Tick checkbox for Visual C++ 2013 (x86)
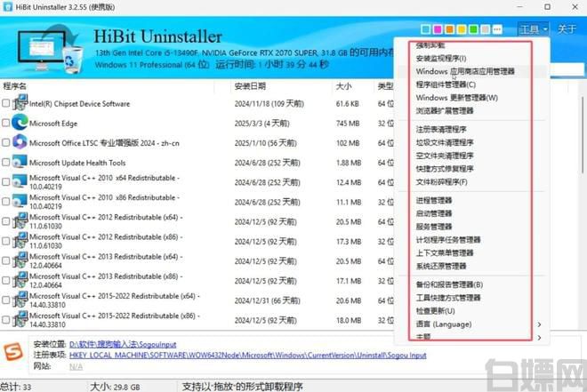 (5, 281)
